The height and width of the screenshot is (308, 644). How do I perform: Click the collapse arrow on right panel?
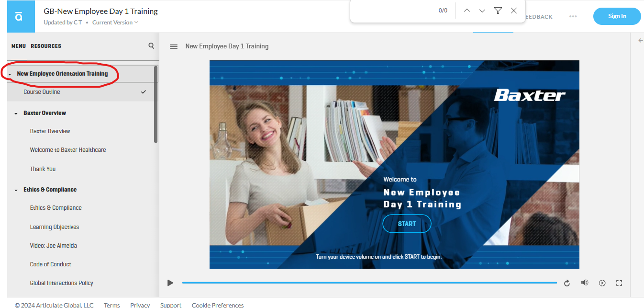641,41
